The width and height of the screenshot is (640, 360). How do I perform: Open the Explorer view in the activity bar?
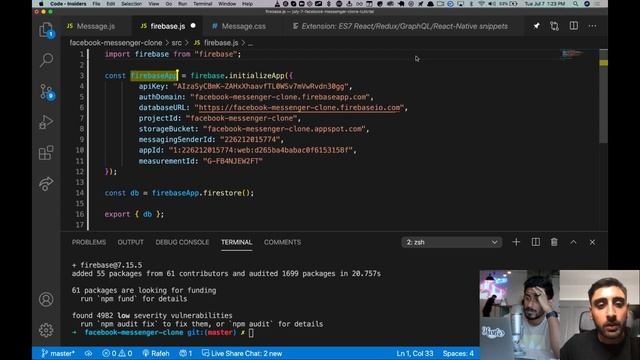coord(46,31)
